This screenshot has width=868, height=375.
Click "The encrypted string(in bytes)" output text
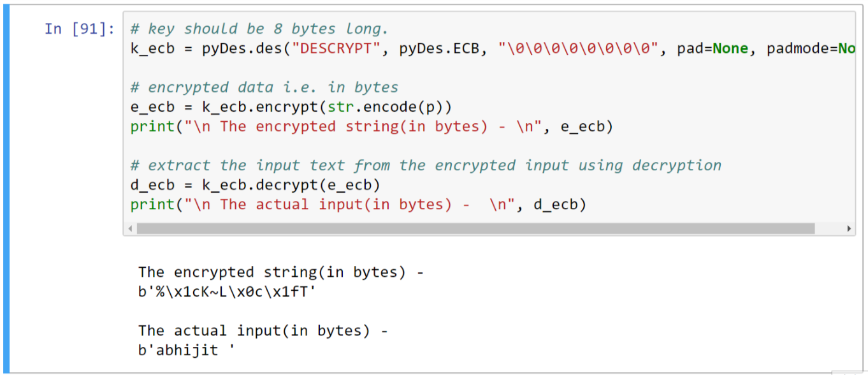coord(280,272)
